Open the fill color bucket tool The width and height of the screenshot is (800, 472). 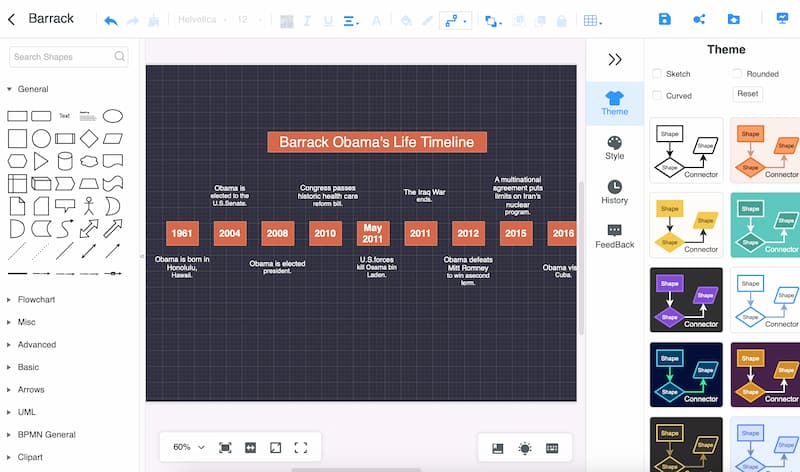coord(406,20)
